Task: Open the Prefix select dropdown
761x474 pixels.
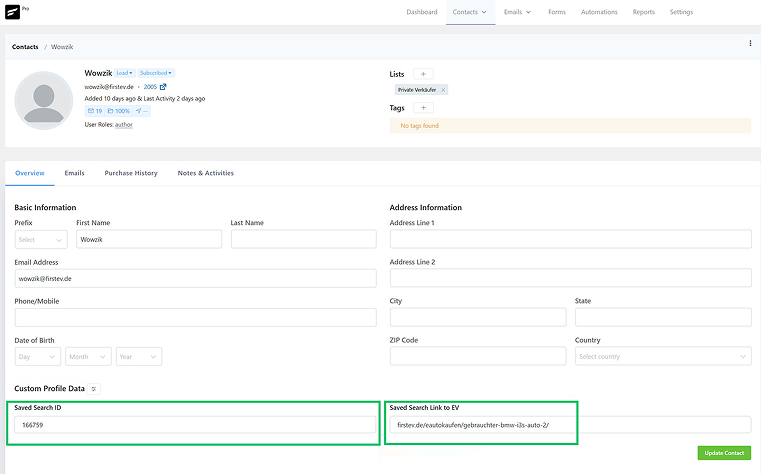Action: point(41,240)
